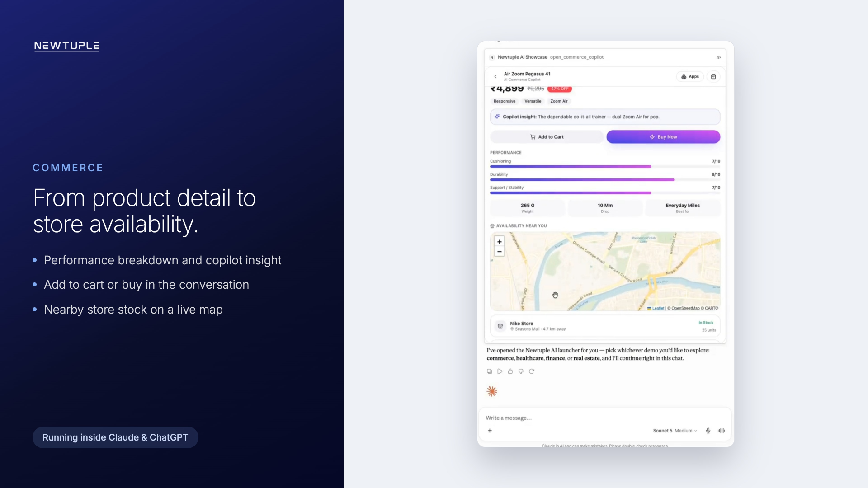
Task: Click the plus attachment icon in message box
Action: tap(490, 431)
